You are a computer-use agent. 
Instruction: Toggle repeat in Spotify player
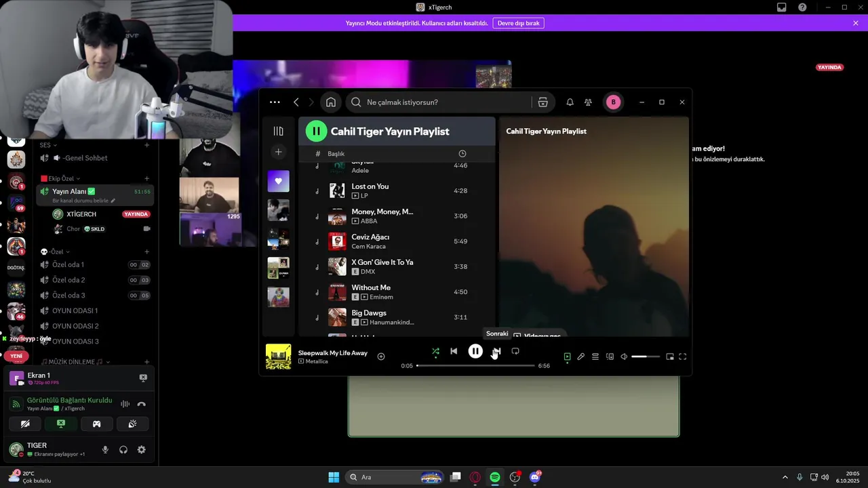[515, 351]
